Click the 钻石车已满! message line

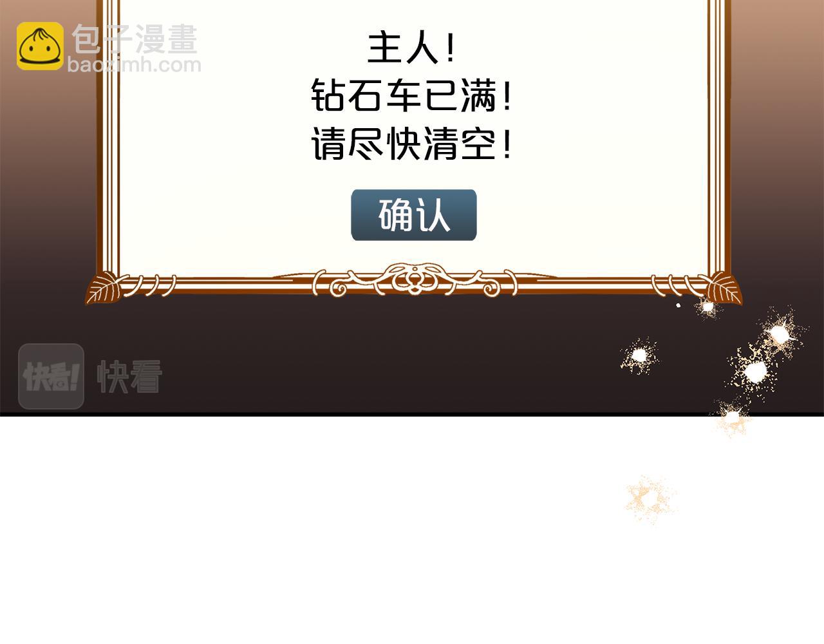click(412, 97)
